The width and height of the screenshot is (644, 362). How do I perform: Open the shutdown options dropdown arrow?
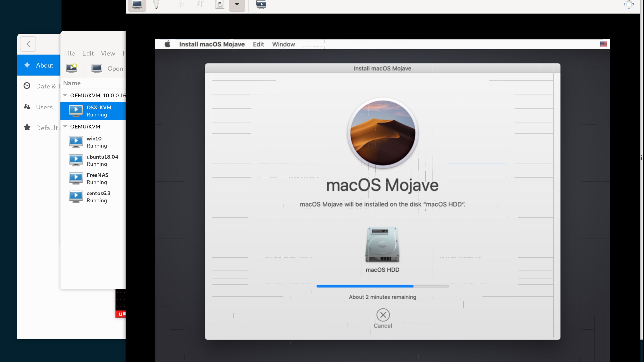[x=237, y=4]
